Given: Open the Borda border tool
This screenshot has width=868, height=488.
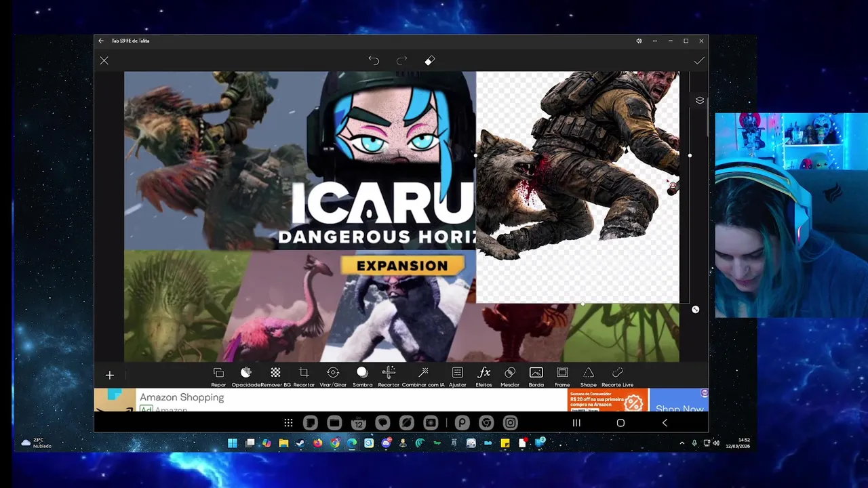Looking at the screenshot, I should click(x=536, y=376).
